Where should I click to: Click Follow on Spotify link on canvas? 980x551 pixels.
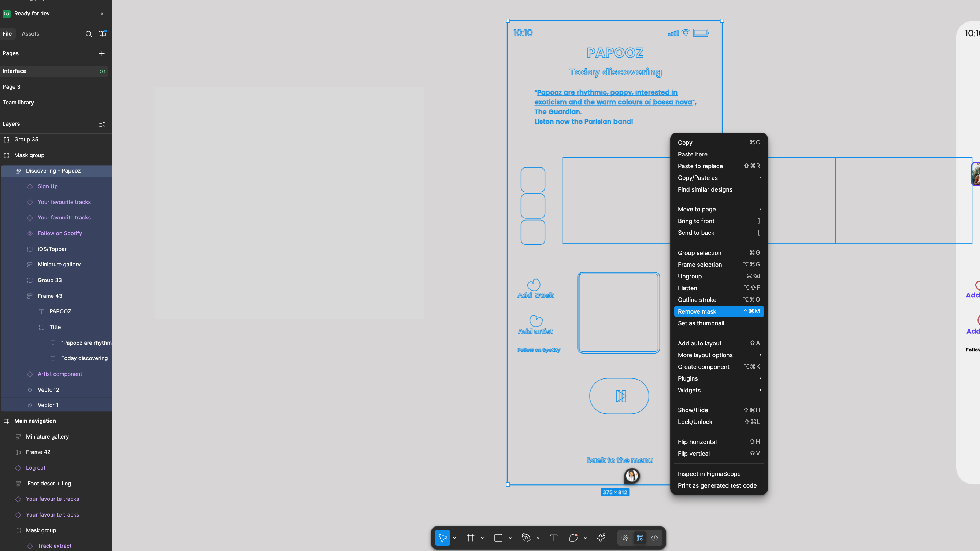(539, 350)
